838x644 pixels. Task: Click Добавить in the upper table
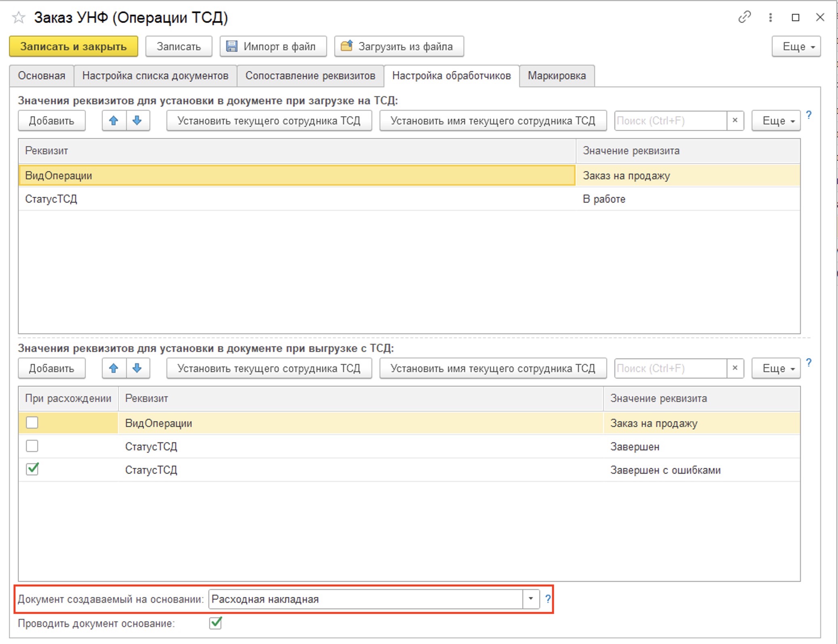pos(52,121)
